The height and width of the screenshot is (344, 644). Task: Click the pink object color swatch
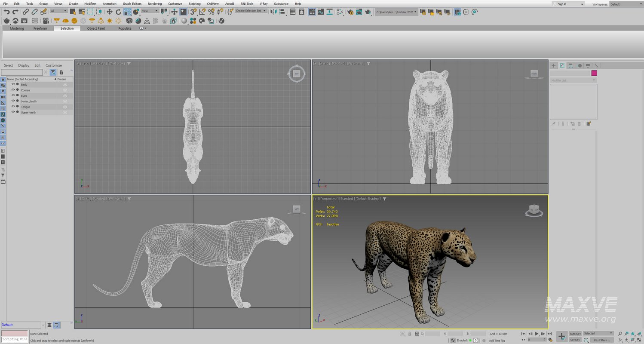(x=594, y=73)
